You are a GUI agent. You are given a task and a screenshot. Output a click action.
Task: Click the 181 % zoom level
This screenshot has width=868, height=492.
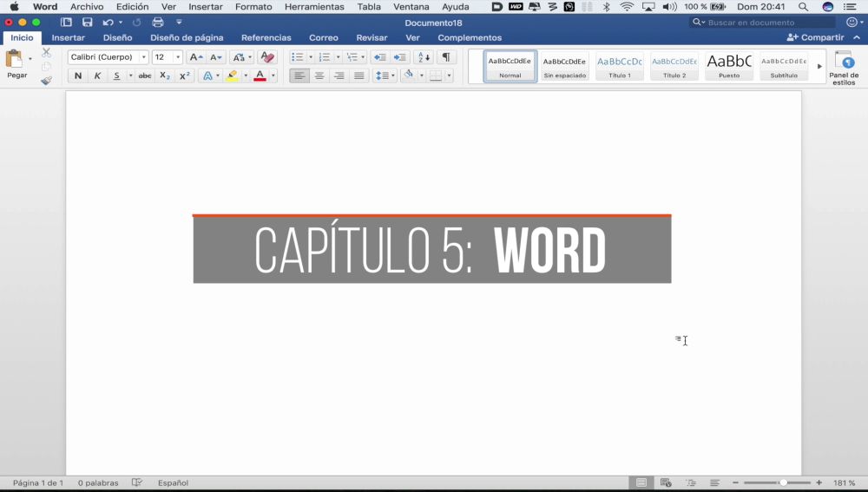pyautogui.click(x=845, y=482)
